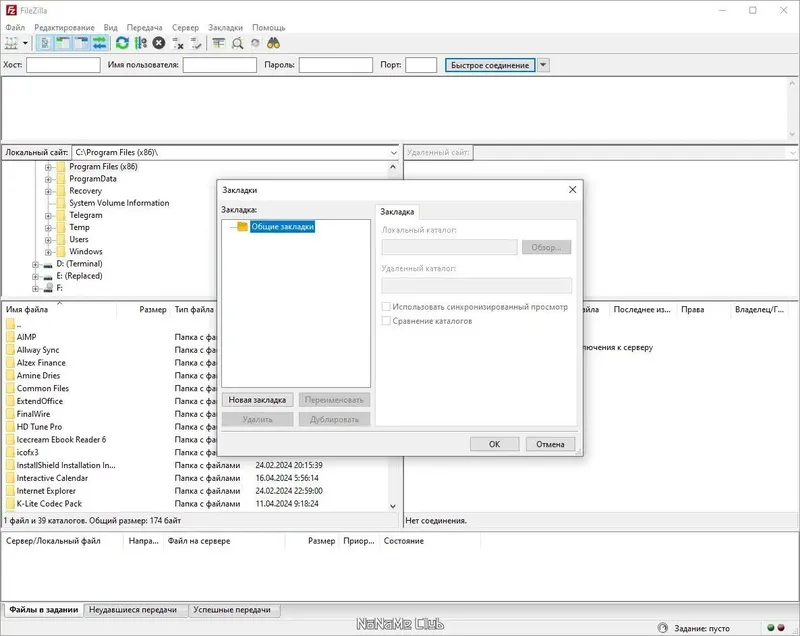Close the Закладки dialog with X
The image size is (800, 636).
(572, 190)
